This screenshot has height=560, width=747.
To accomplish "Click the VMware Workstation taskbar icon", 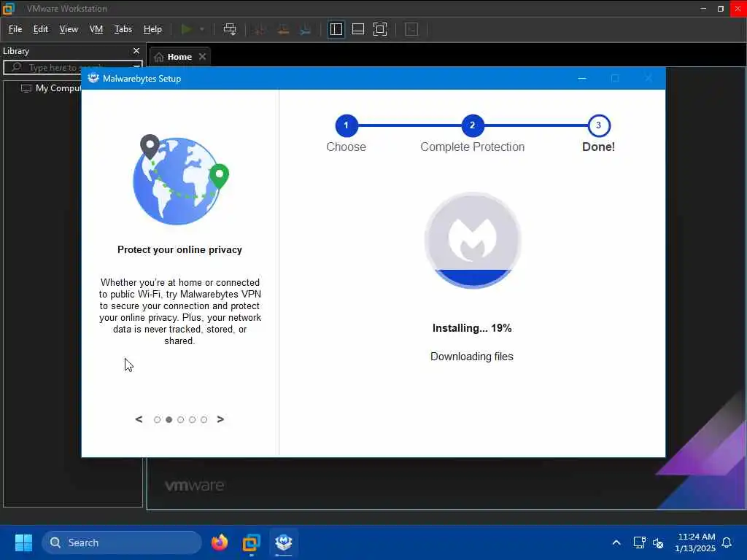I will [251, 542].
